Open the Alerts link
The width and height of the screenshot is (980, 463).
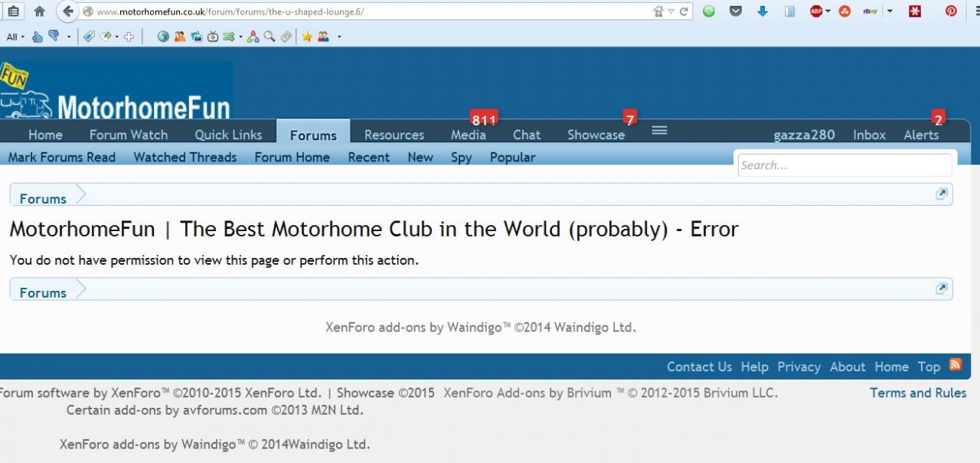pyautogui.click(x=921, y=135)
